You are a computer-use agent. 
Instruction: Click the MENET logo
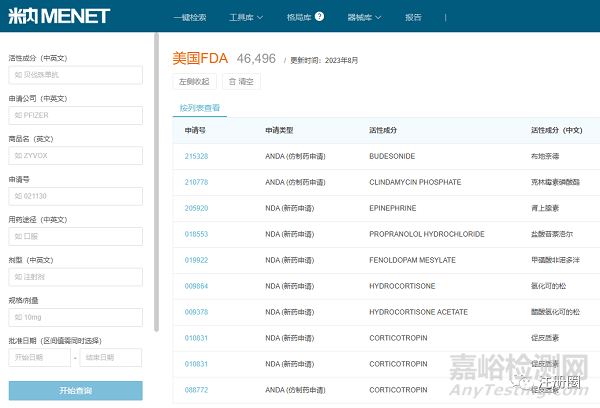[x=58, y=16]
